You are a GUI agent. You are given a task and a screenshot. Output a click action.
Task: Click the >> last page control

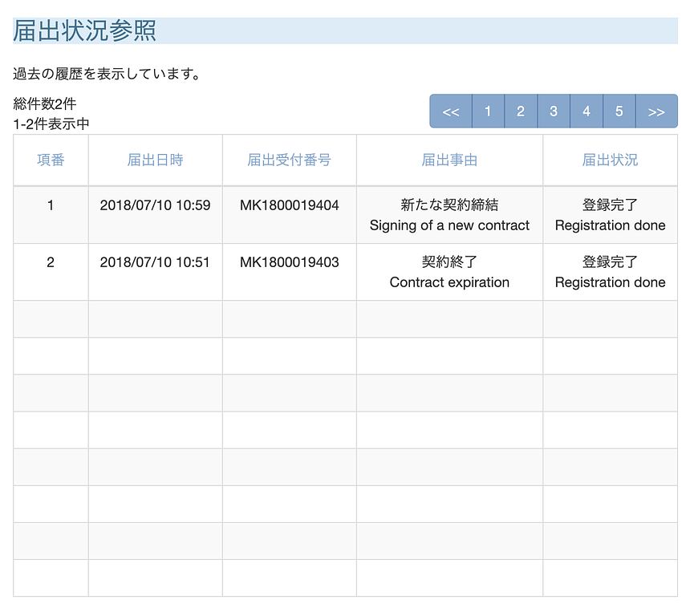(x=656, y=111)
